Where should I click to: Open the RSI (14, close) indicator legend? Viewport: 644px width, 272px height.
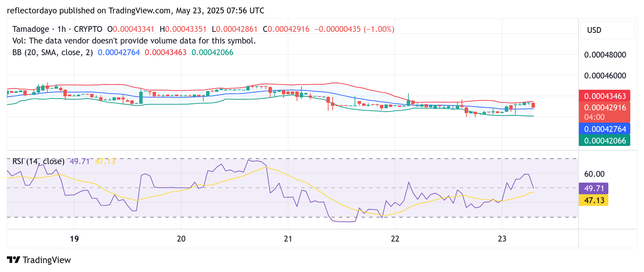38,161
